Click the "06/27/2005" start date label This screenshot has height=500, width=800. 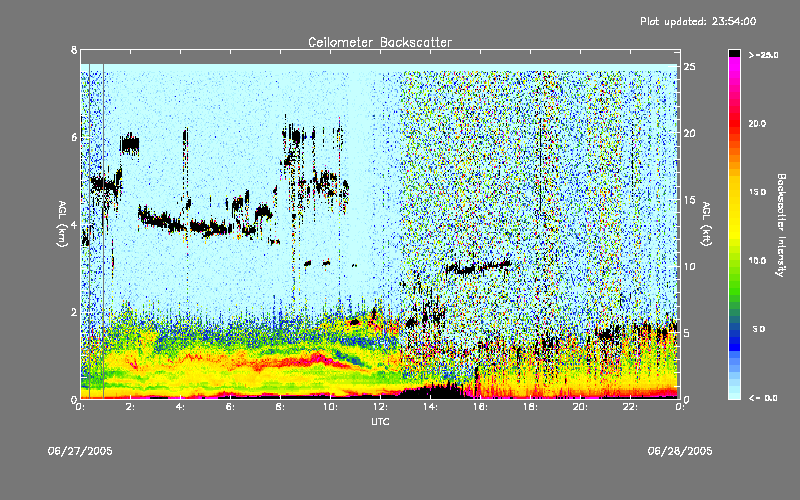tap(80, 451)
